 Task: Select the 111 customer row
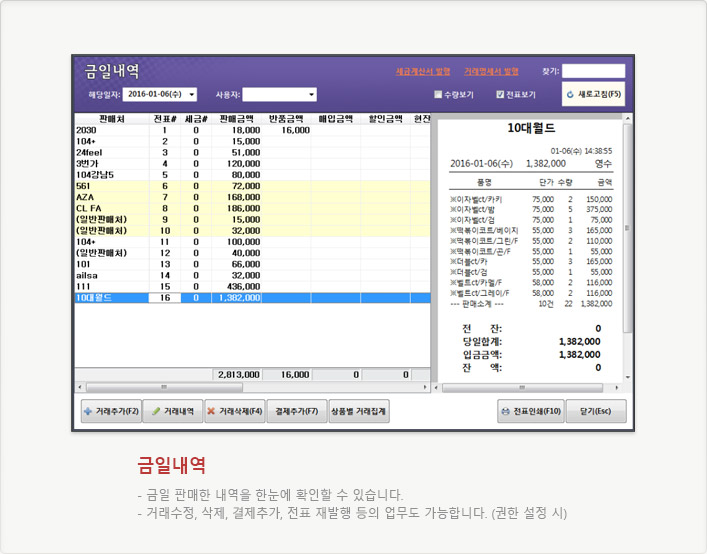point(252,287)
